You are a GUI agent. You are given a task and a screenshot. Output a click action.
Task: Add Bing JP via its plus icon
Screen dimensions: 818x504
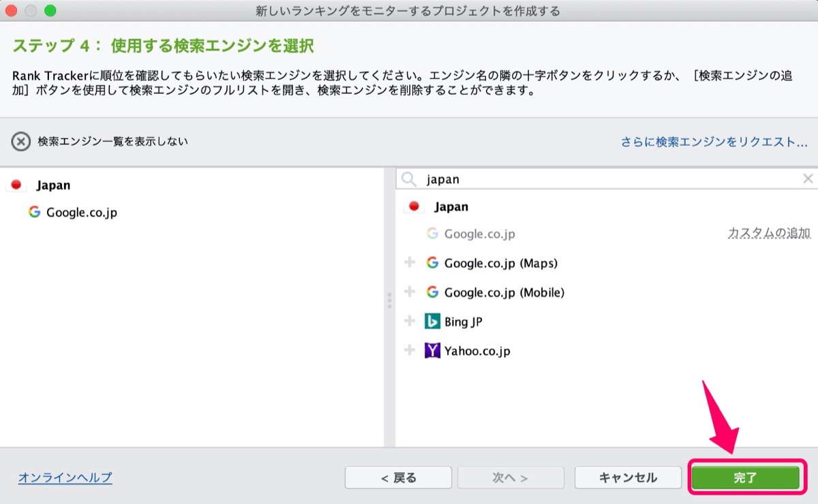[x=410, y=321]
